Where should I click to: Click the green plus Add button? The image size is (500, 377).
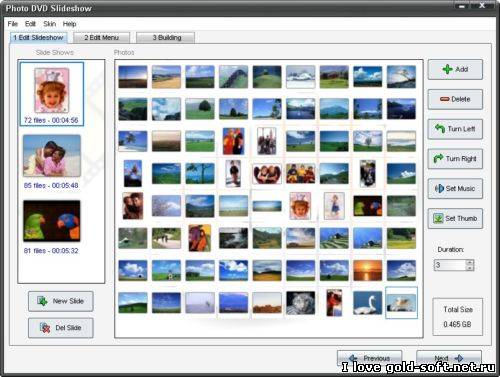[x=455, y=69]
